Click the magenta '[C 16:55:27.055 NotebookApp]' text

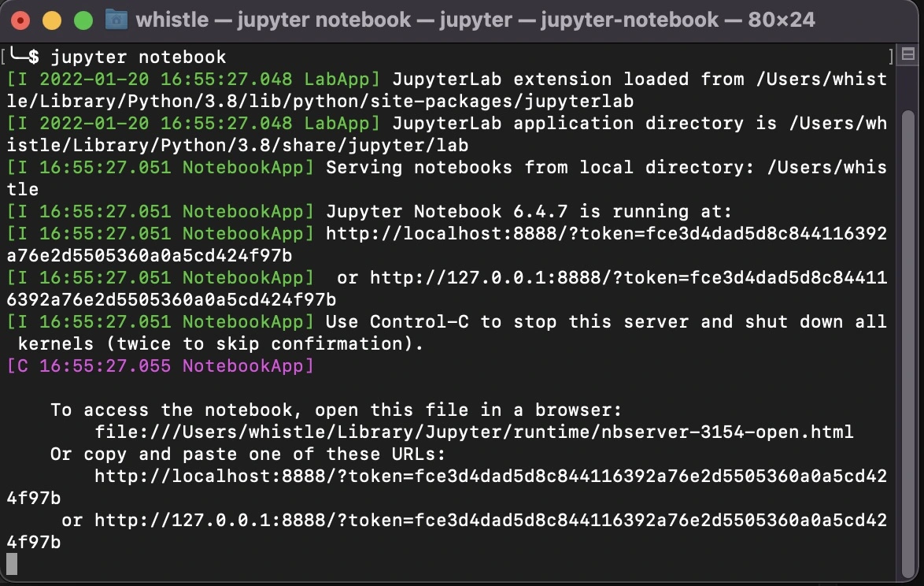click(x=160, y=366)
